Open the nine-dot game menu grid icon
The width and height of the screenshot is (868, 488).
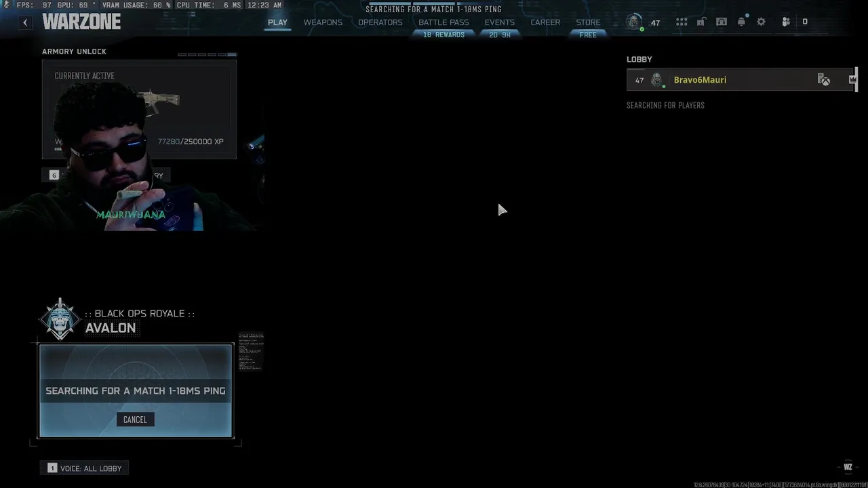pyautogui.click(x=682, y=22)
